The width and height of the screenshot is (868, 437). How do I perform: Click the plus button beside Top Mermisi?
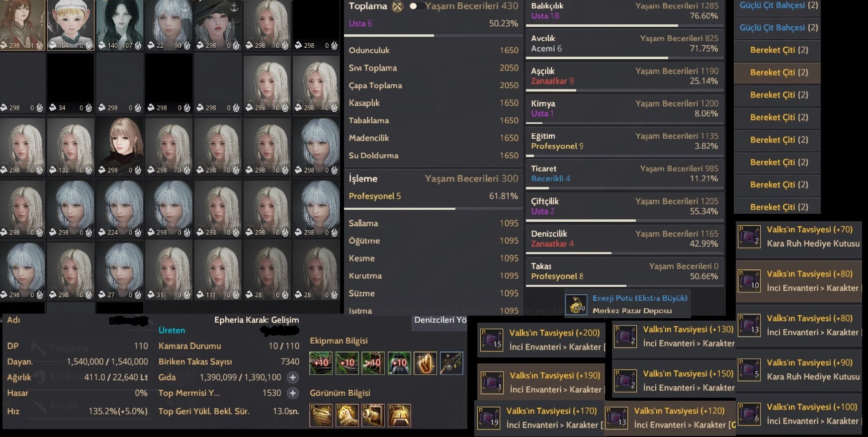[293, 393]
